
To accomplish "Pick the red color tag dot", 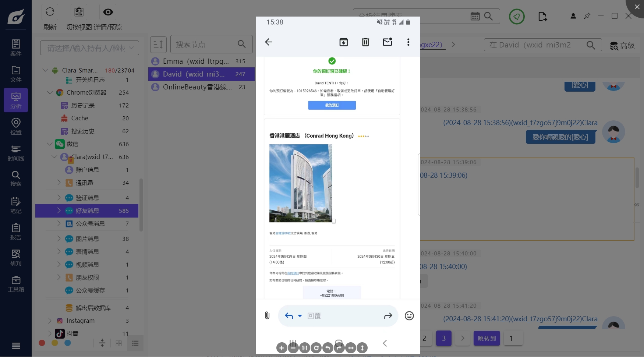I will point(42,343).
